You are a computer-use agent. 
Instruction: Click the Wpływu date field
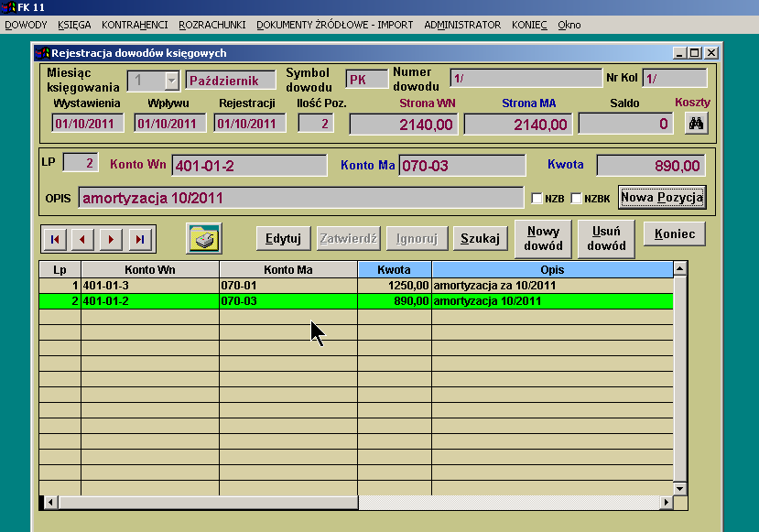[170, 123]
